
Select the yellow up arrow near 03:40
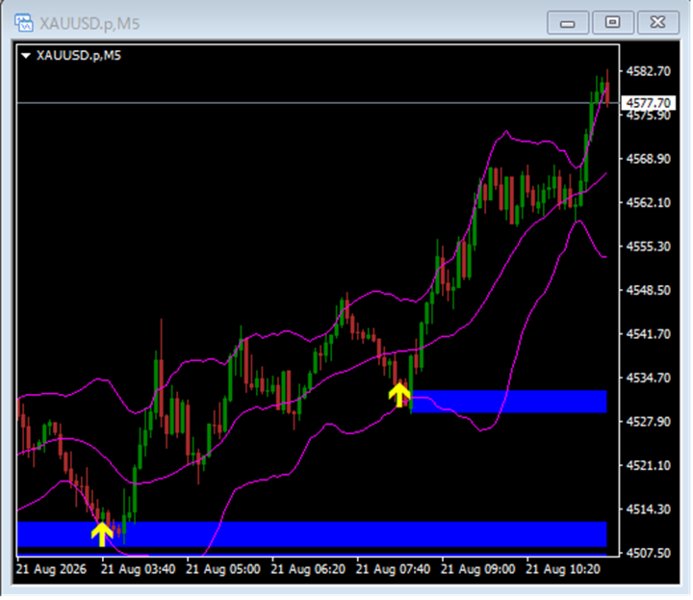102,534
